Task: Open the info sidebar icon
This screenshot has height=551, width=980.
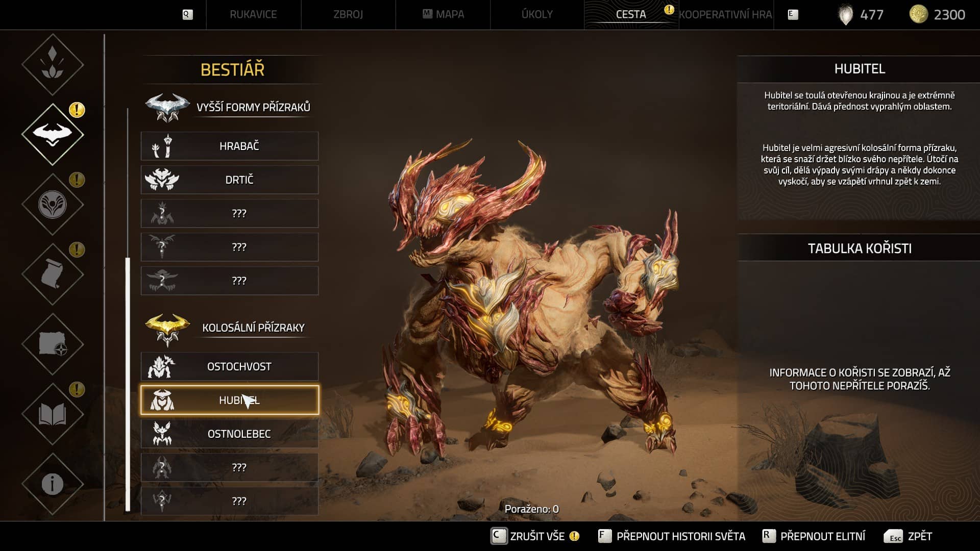Action: coord(53,484)
